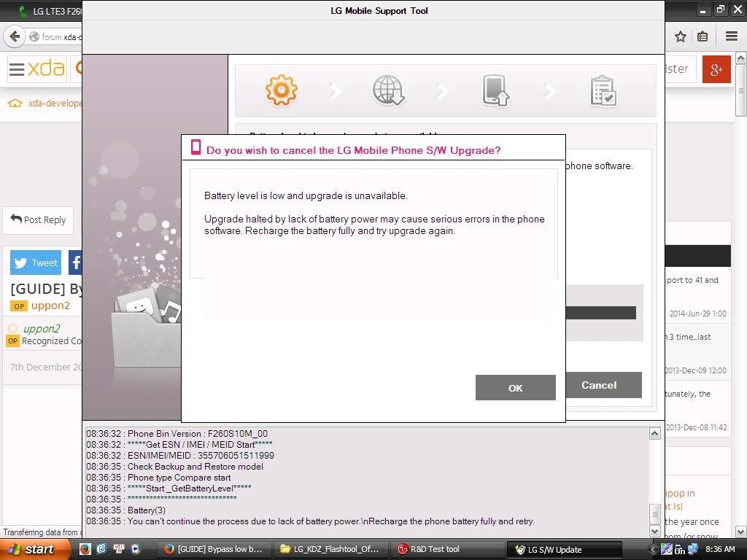Click the orange gear setup step icon
The height and width of the screenshot is (560, 747).
click(281, 90)
